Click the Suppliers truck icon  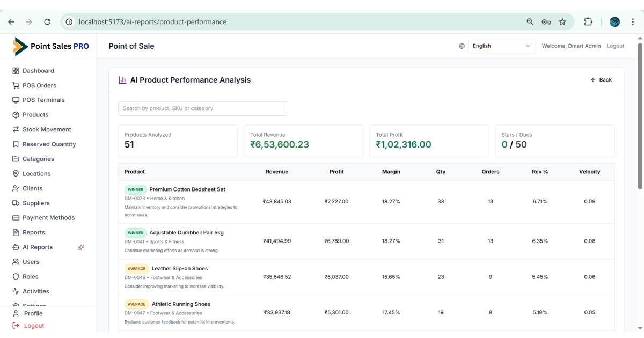(16, 203)
